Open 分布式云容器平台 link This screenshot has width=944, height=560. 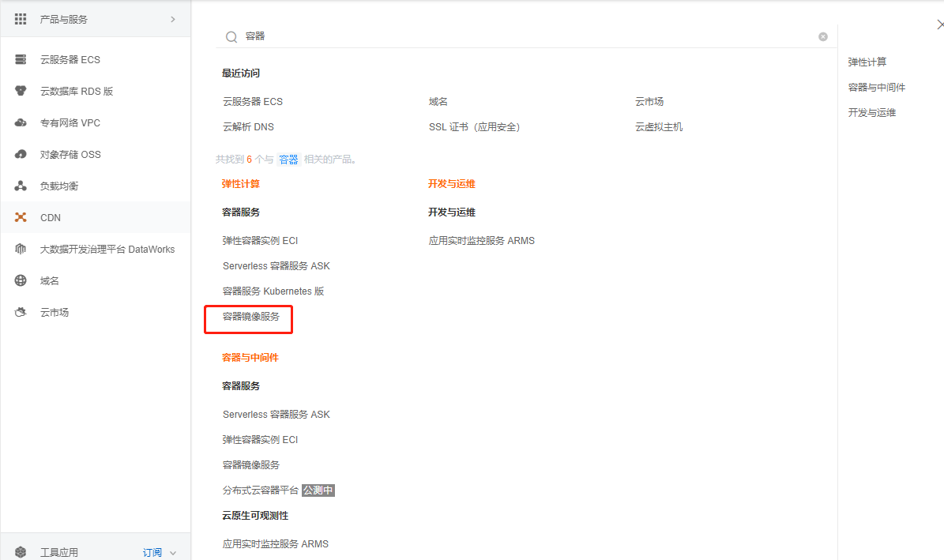point(261,490)
